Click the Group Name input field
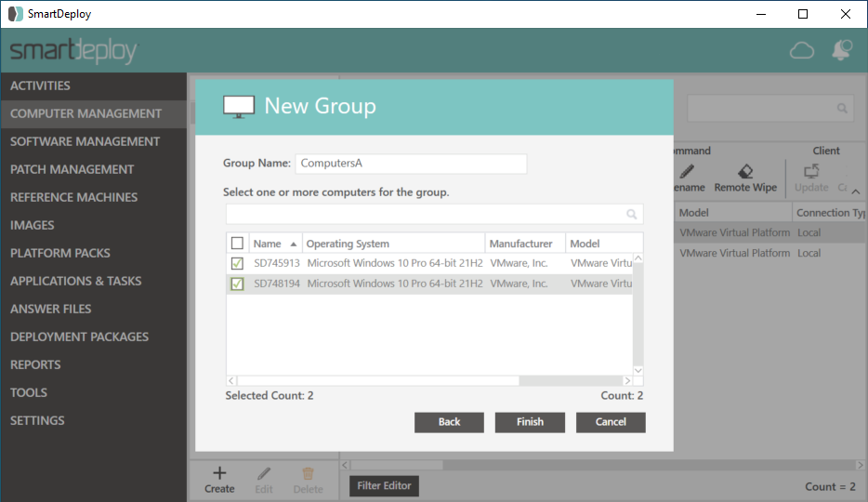The width and height of the screenshot is (868, 502). [412, 164]
